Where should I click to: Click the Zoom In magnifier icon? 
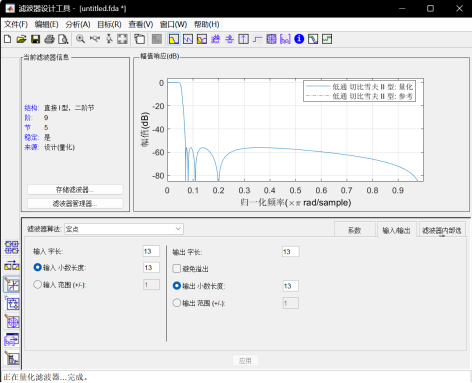80,39
